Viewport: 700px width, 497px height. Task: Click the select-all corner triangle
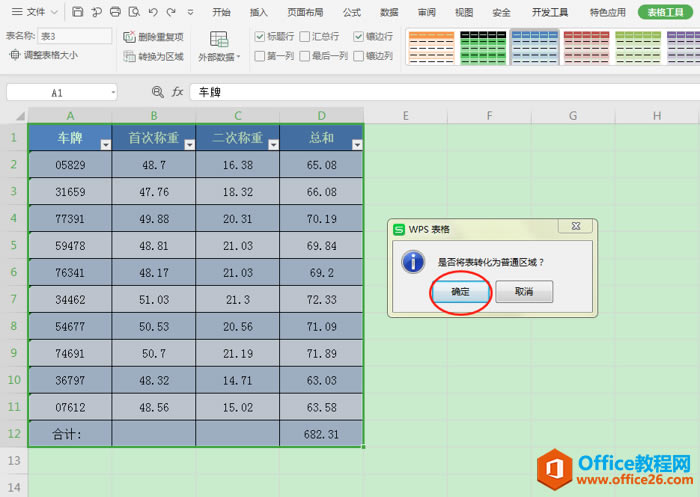click(x=20, y=116)
